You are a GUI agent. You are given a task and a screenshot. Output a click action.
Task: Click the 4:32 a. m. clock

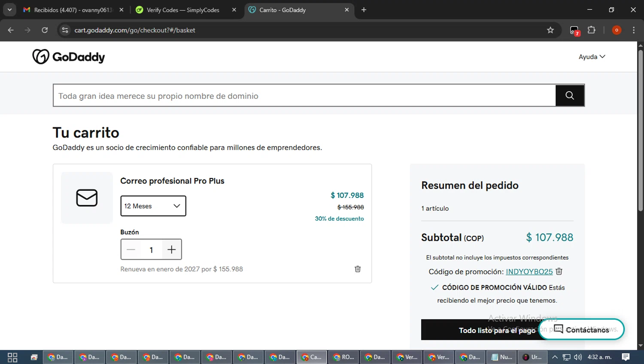pyautogui.click(x=599, y=357)
